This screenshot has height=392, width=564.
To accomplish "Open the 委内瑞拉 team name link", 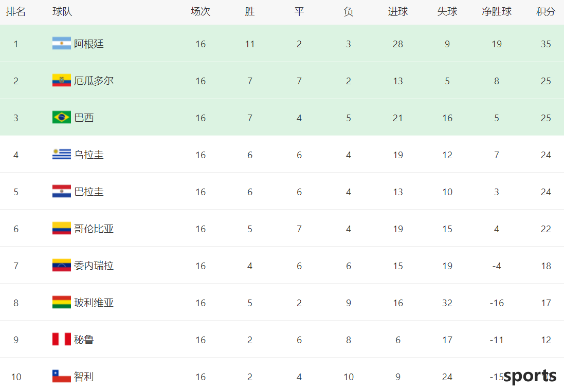I will (x=94, y=266).
